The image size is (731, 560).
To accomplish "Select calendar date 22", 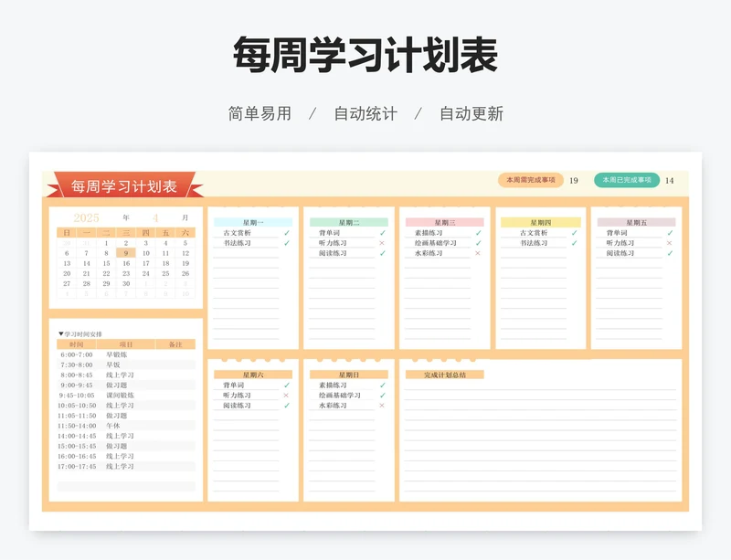I will tap(106, 273).
